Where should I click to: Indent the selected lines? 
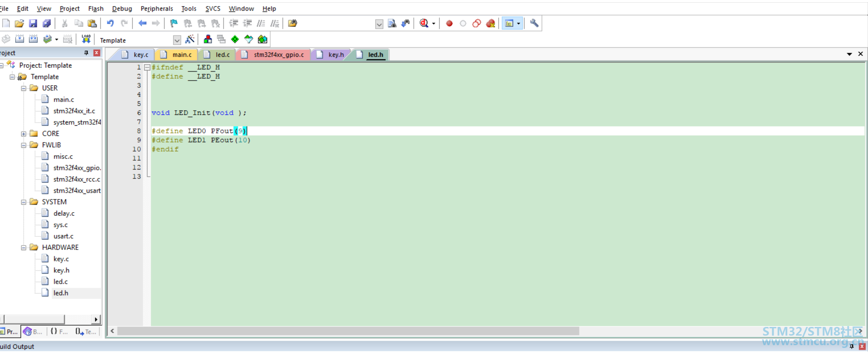(x=234, y=23)
